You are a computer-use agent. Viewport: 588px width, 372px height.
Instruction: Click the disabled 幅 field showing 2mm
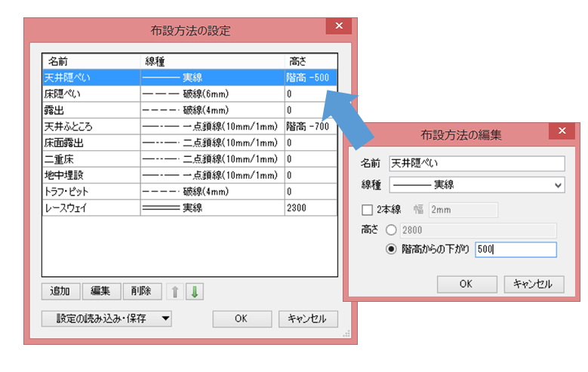[463, 210]
